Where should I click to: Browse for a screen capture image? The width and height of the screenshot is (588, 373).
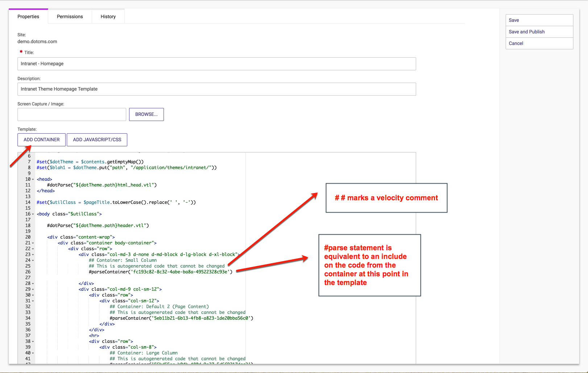click(x=146, y=114)
